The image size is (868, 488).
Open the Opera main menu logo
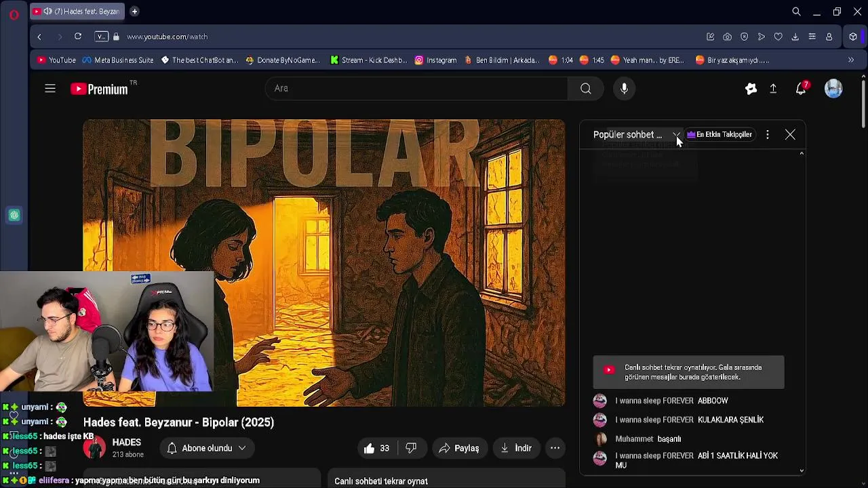click(14, 14)
